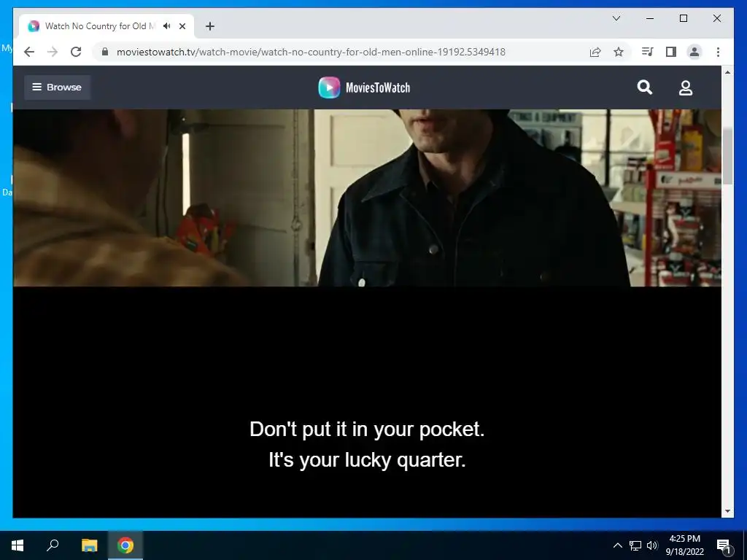This screenshot has height=560, width=747.
Task: Open network status tray icon
Action: [x=635, y=545]
